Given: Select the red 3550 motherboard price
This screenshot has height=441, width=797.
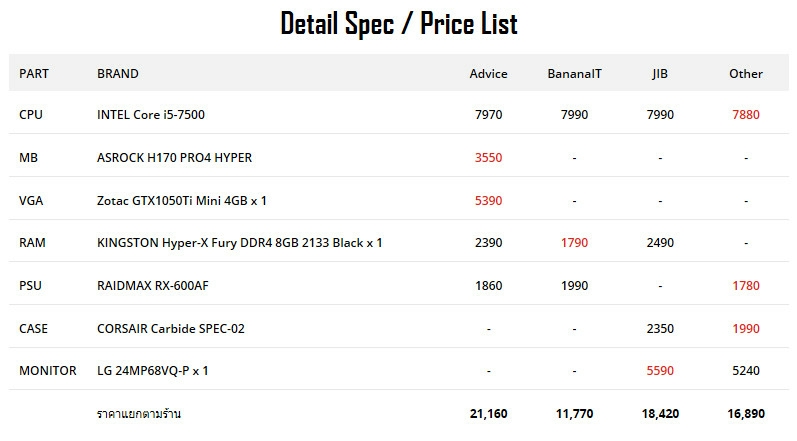Looking at the screenshot, I should coord(488,158).
